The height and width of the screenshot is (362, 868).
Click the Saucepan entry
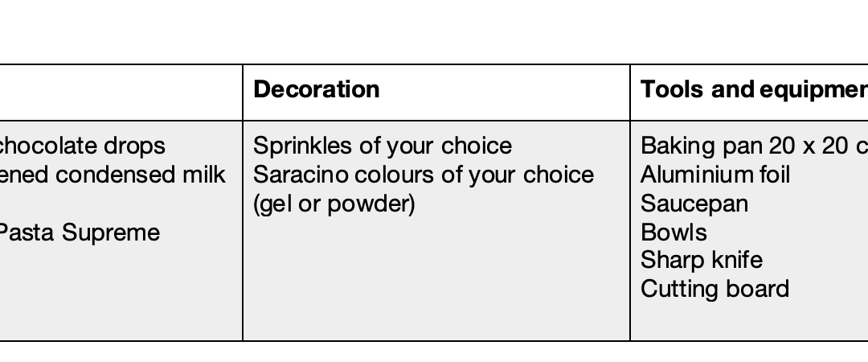pos(694,204)
